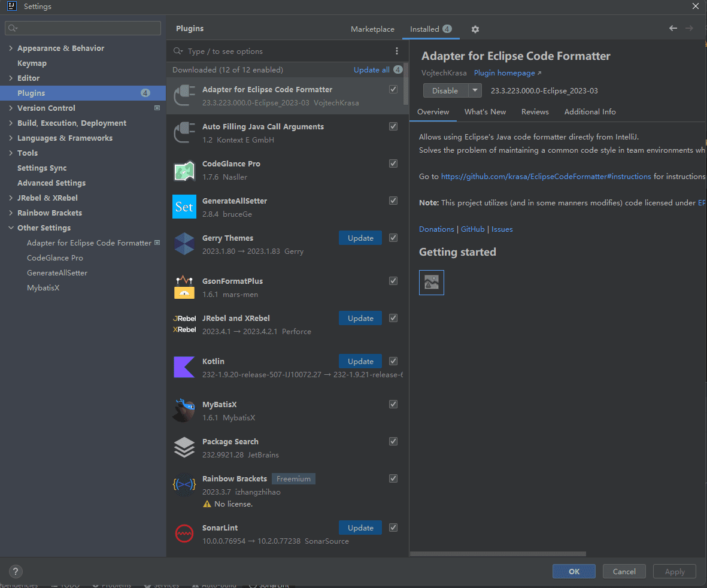The height and width of the screenshot is (588, 707).
Task: Select the SonarLint plugin icon
Action: [x=184, y=534]
